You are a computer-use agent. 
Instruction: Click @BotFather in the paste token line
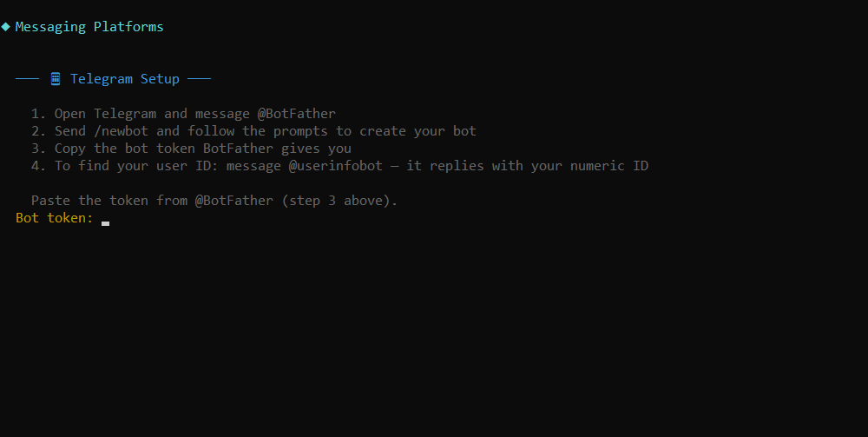[x=233, y=201]
